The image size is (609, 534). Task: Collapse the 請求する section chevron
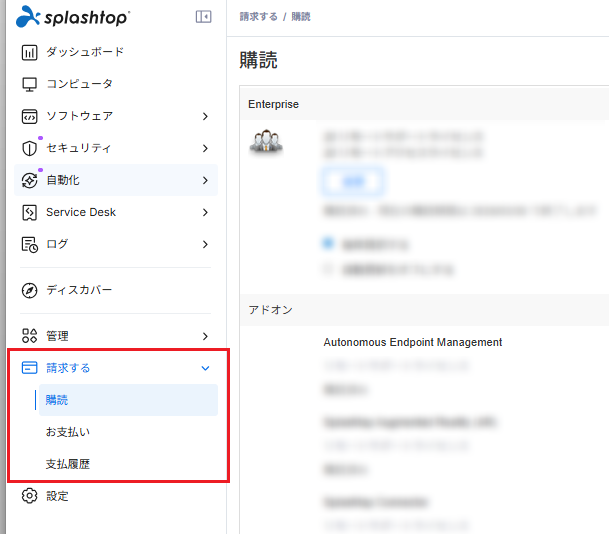[205, 368]
